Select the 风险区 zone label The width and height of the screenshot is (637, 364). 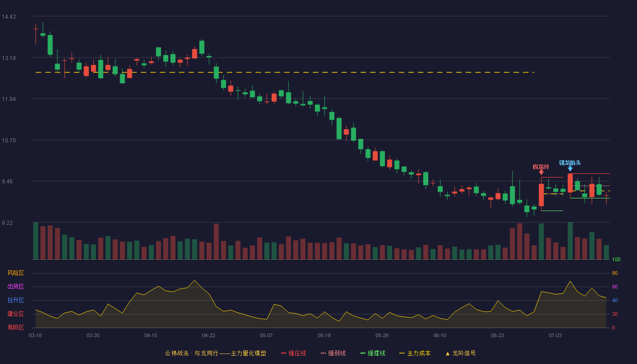tap(15, 273)
